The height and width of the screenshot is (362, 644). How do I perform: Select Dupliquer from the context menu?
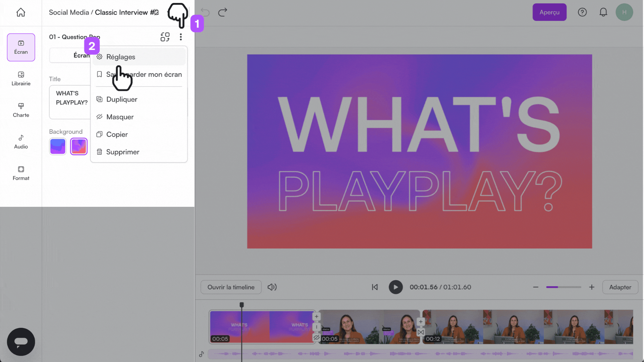[121, 99]
